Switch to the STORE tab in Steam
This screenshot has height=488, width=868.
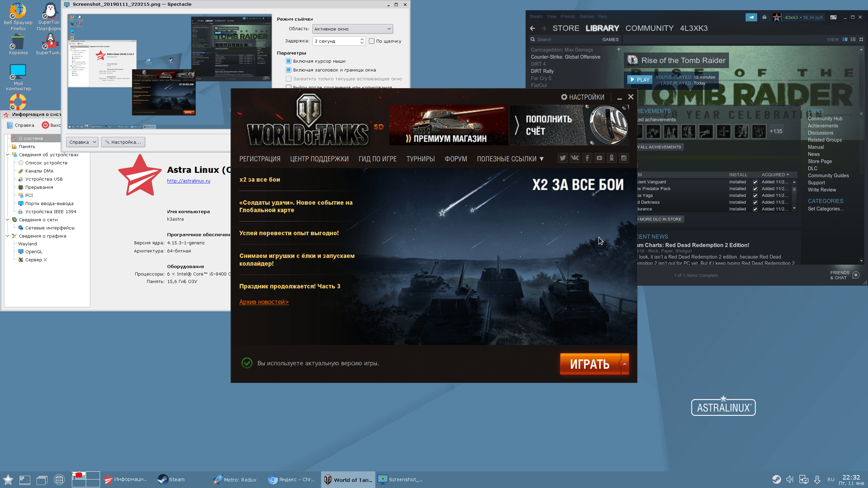pos(566,28)
